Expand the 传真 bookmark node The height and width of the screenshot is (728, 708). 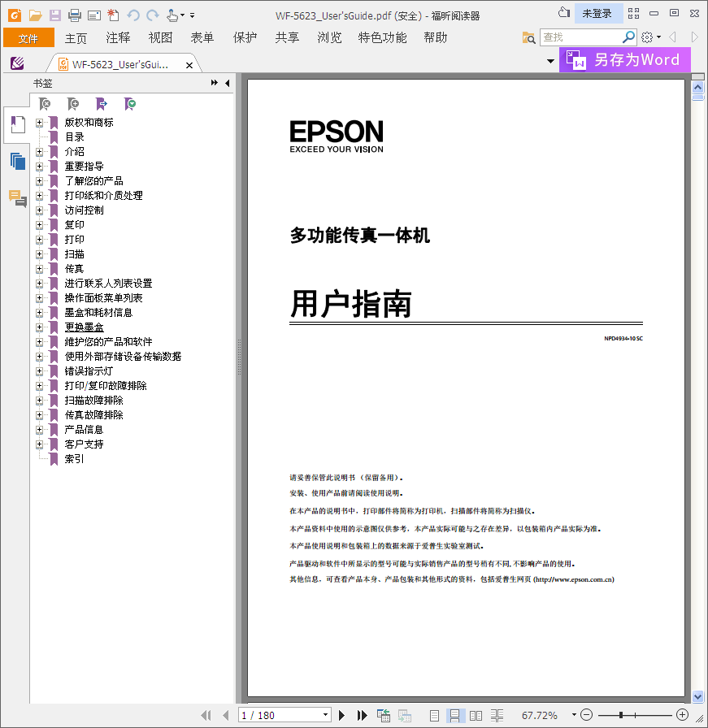(x=40, y=269)
